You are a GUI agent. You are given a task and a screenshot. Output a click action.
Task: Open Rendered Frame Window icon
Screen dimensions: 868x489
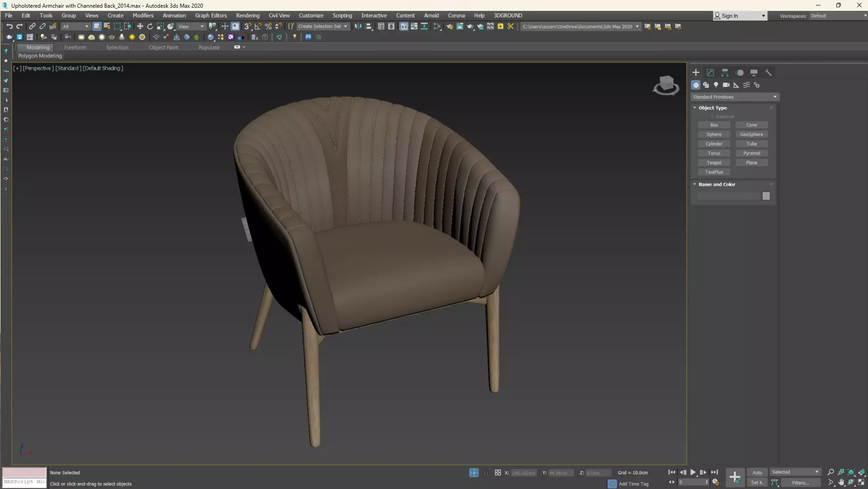coord(460,26)
